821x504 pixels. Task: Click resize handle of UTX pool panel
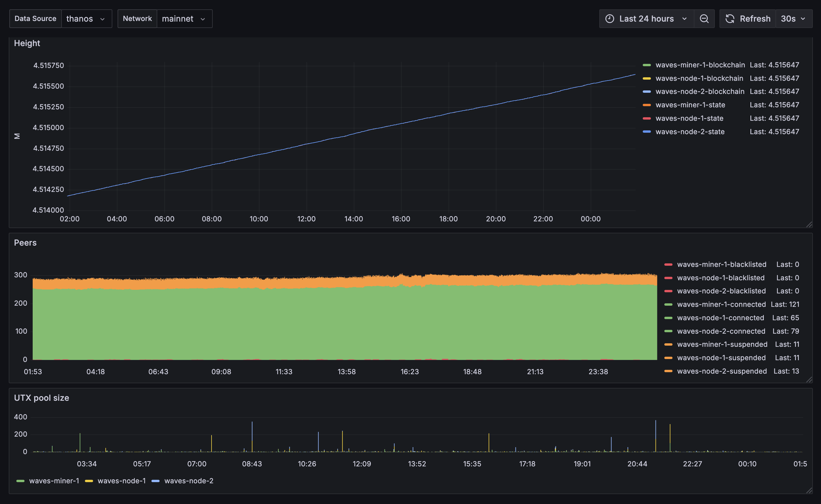tap(809, 490)
